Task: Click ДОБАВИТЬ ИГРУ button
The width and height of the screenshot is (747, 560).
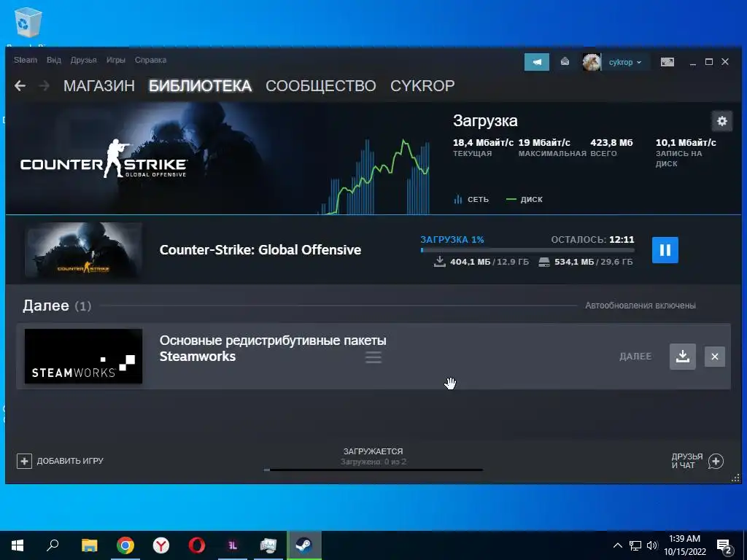Action: click(61, 461)
